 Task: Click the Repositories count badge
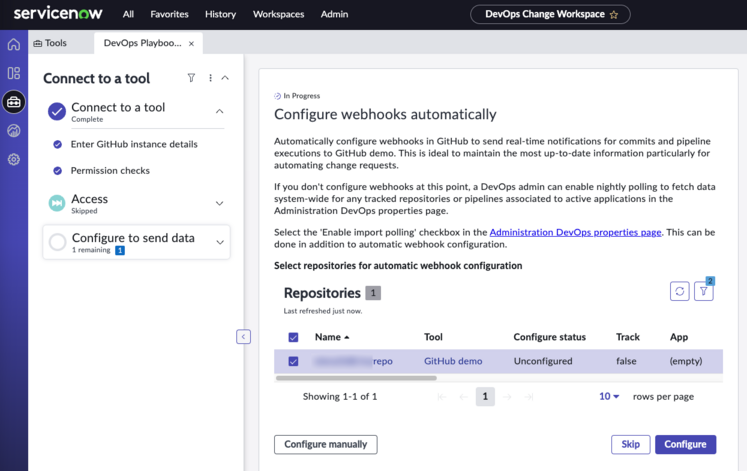point(373,293)
